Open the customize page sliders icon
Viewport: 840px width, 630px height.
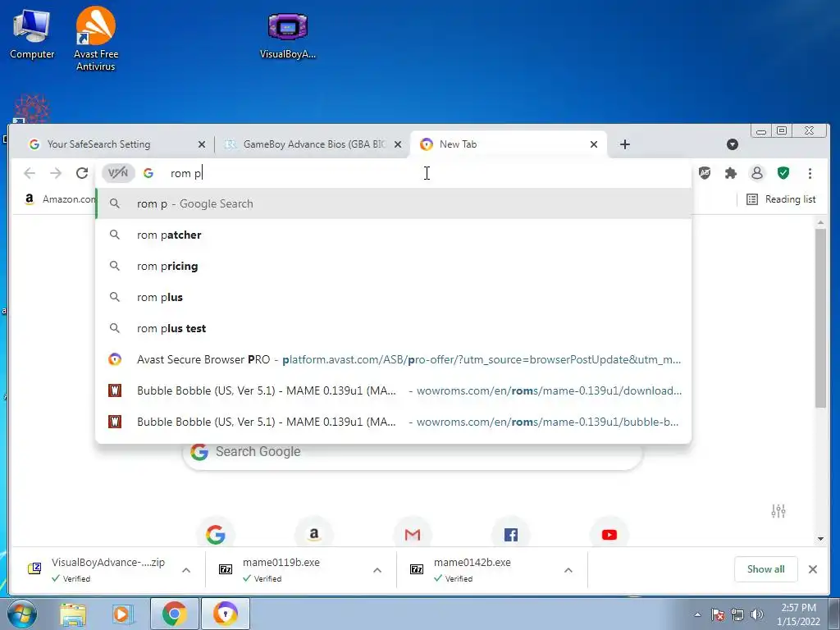click(778, 511)
